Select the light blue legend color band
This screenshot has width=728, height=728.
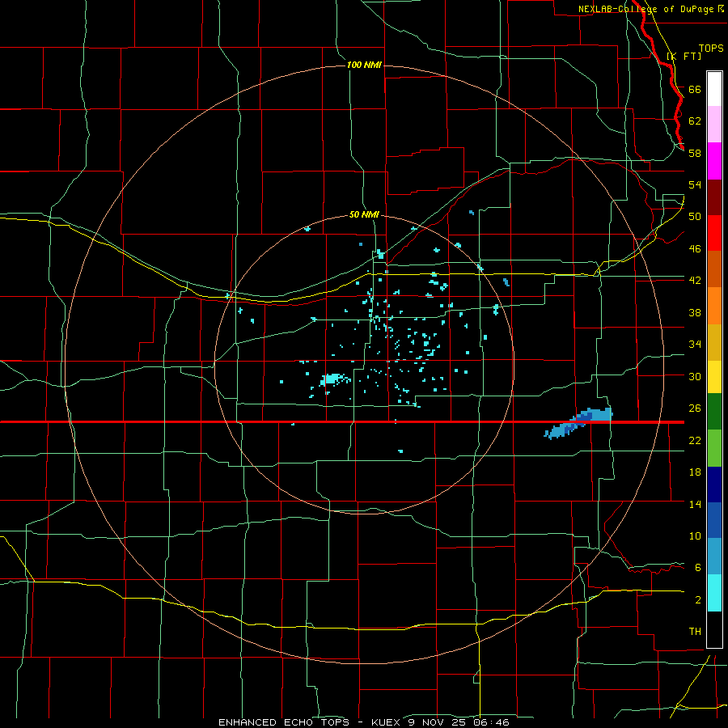(x=714, y=557)
